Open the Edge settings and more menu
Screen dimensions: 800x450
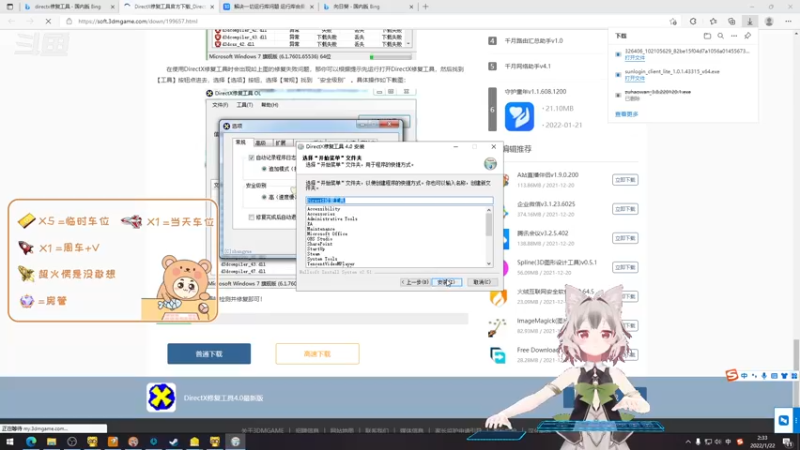[788, 21]
